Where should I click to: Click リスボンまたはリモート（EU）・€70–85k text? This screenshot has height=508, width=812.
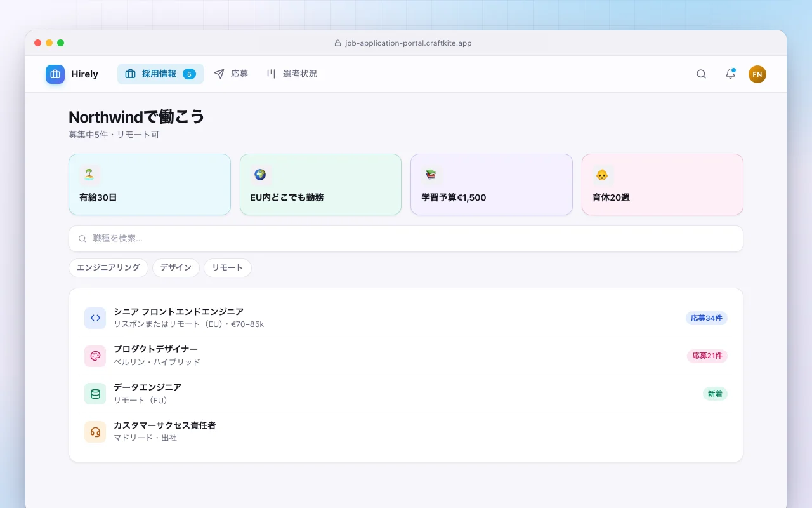[x=188, y=324]
